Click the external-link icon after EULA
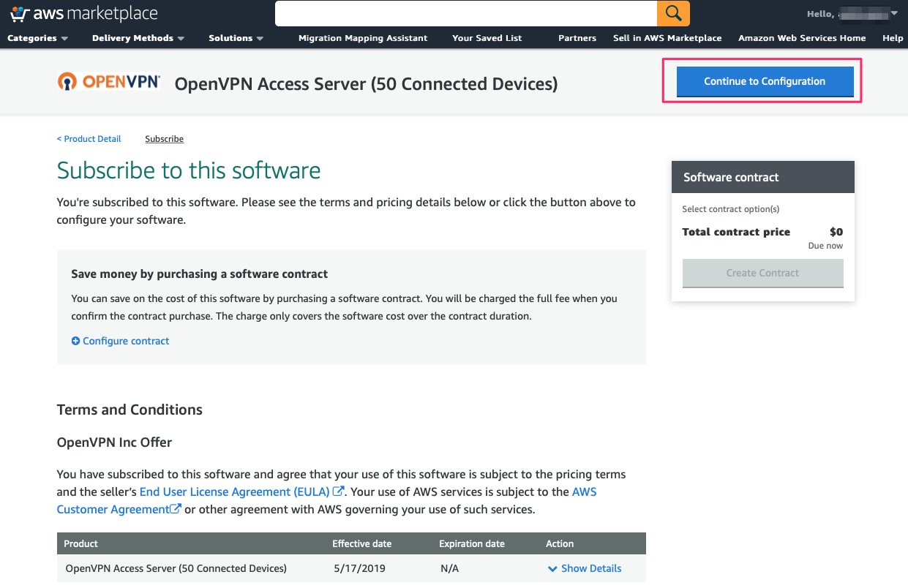908x588 pixels. [x=338, y=491]
